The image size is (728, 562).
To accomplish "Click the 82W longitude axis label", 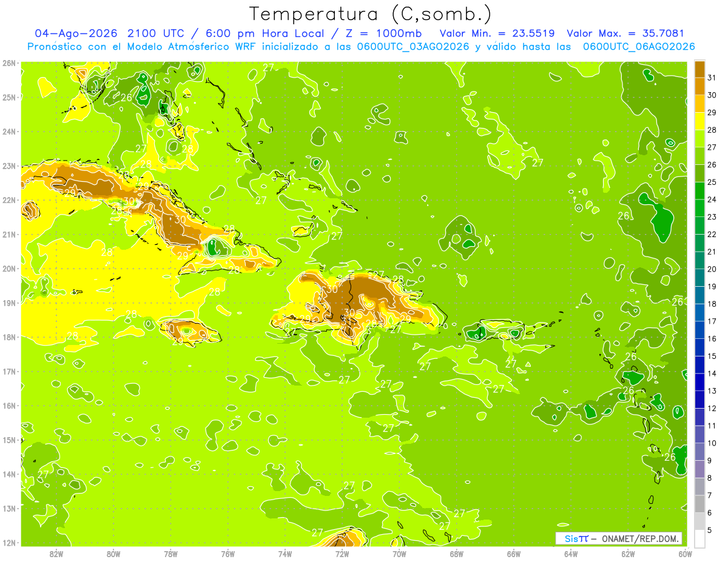I will 56,553.
